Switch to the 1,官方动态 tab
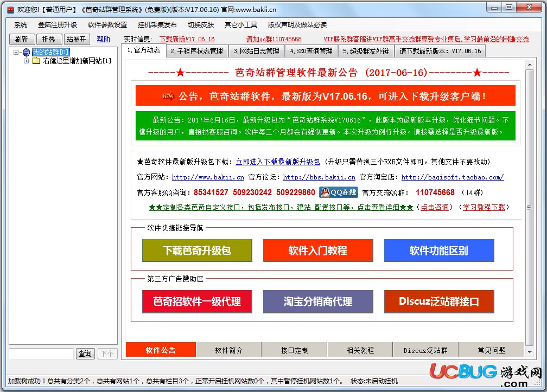Image resolution: width=547 pixels, height=392 pixels. tap(143, 50)
